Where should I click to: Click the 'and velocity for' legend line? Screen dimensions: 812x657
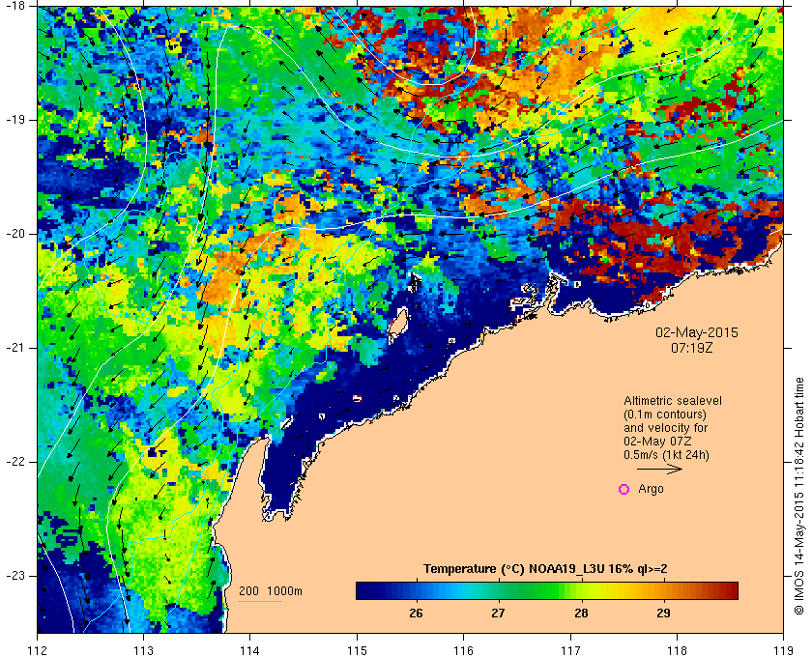tap(665, 428)
